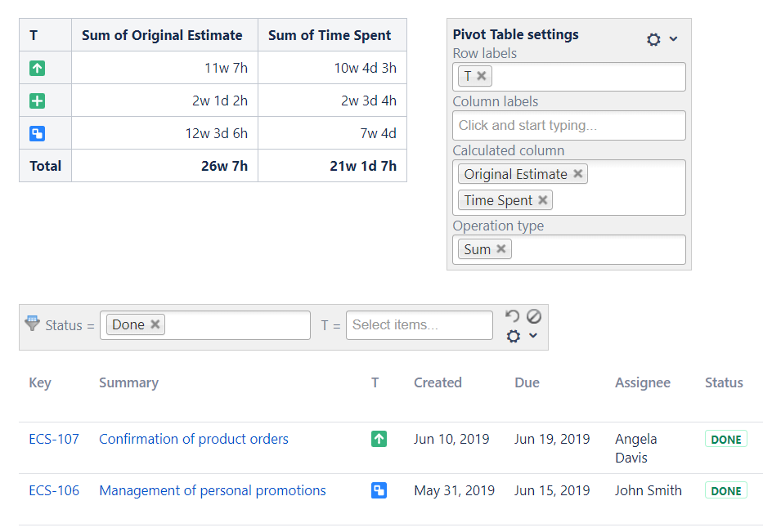Open Management of personal promotions summary
763x532 pixels.
(x=213, y=490)
